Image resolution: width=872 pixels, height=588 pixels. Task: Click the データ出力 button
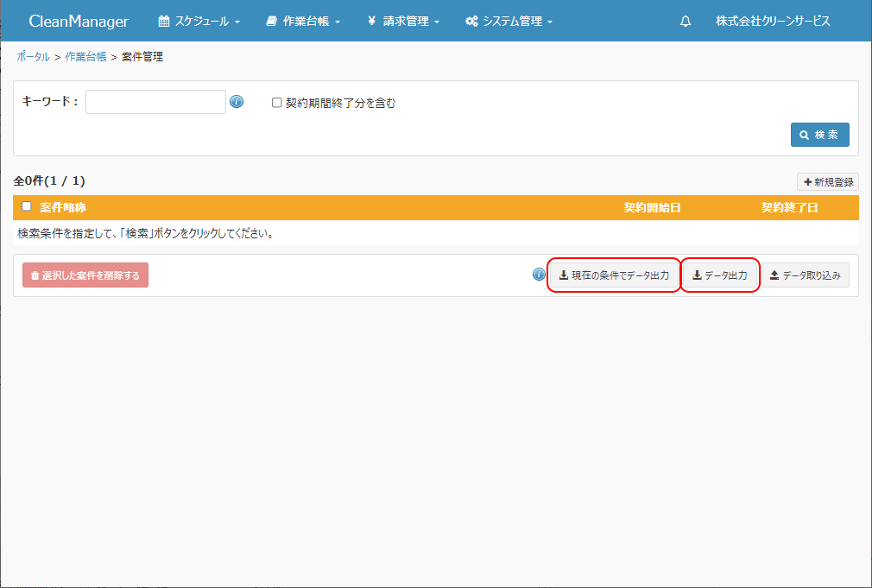[720, 275]
